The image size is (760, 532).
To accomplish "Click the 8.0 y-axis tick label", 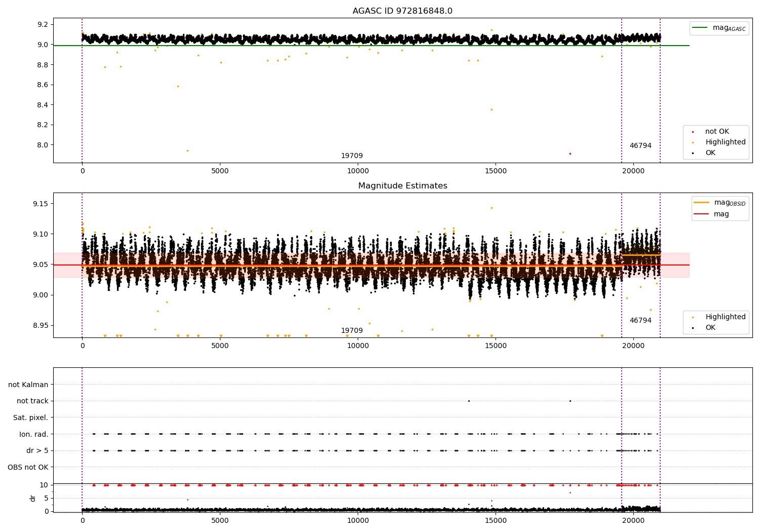I will click(43, 145).
